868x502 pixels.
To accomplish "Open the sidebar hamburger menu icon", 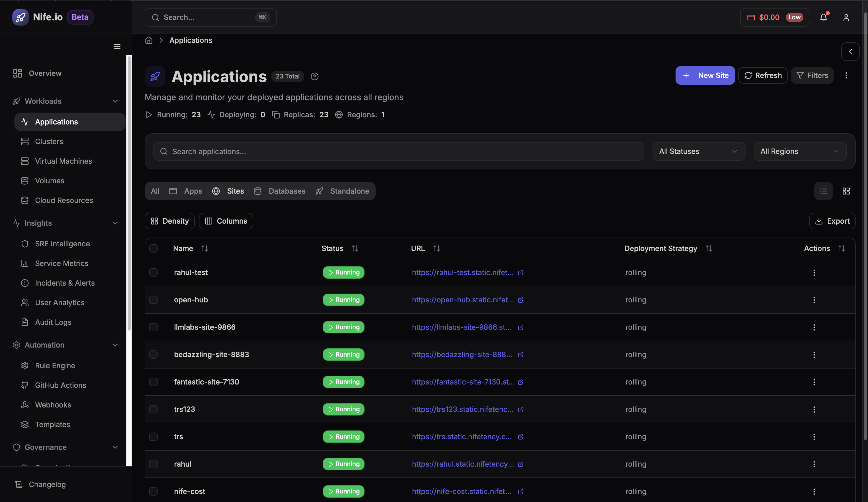I will coord(117,46).
